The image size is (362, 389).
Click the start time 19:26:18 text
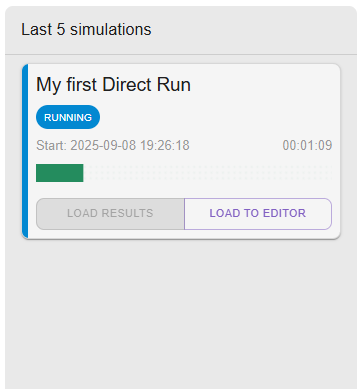click(x=165, y=145)
